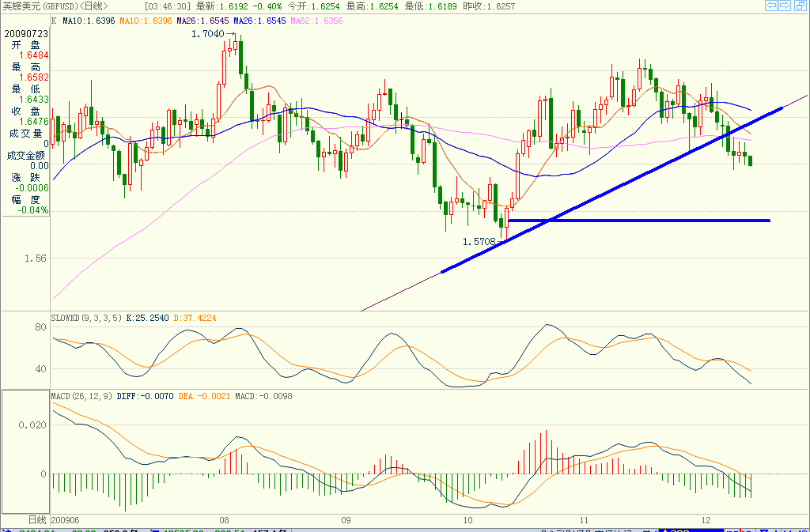The image size is (810, 532).
Task: Click the left arrow back icon
Action: pyautogui.click(x=771, y=6)
